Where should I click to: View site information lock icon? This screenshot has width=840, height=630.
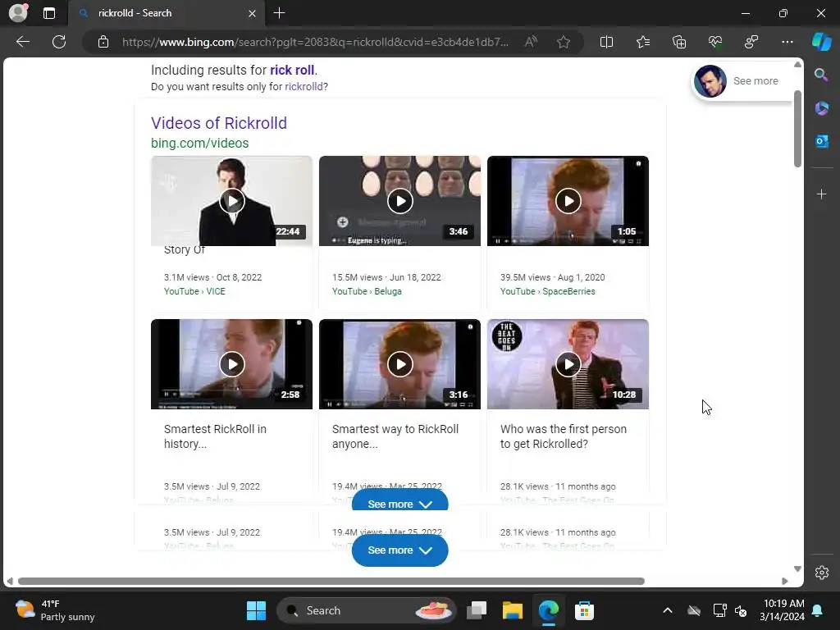point(103,42)
